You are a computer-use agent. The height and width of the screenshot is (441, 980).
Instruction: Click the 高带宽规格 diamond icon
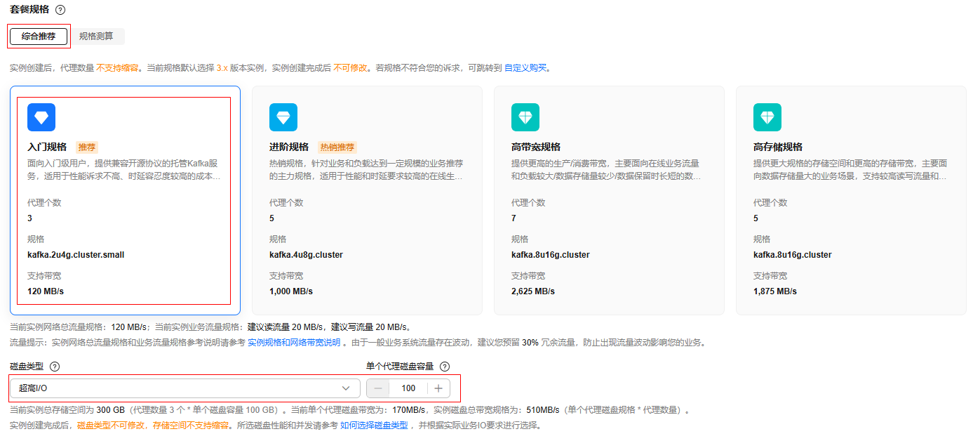[525, 117]
